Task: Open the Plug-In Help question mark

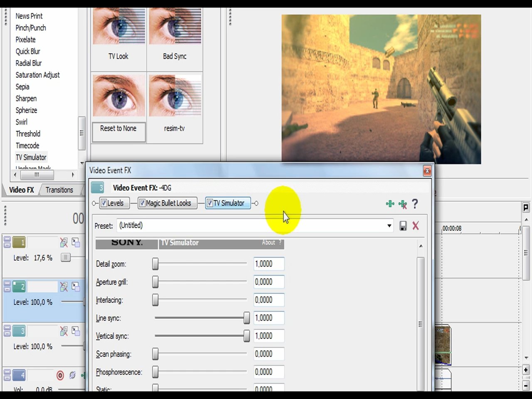Action: pos(415,204)
